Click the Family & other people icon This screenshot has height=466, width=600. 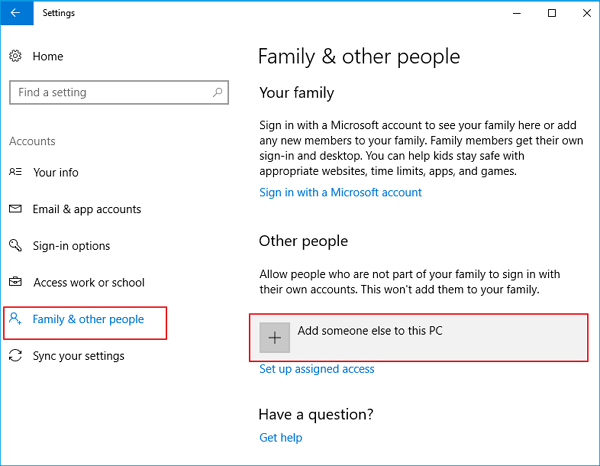pyautogui.click(x=15, y=320)
